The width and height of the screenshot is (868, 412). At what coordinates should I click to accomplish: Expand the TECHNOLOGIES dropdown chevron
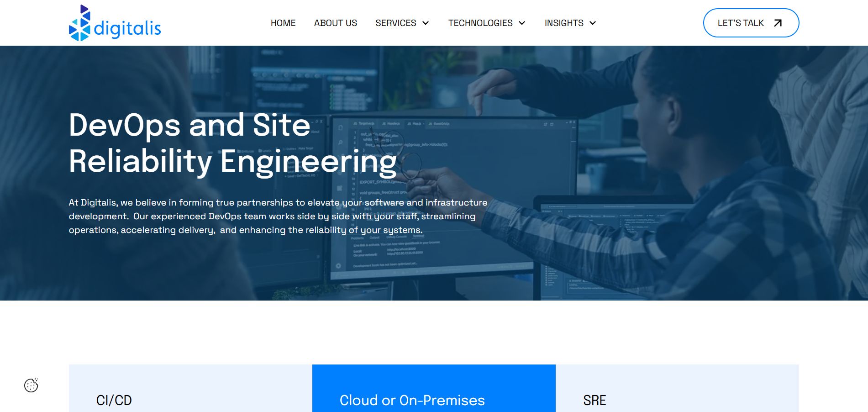pos(522,23)
